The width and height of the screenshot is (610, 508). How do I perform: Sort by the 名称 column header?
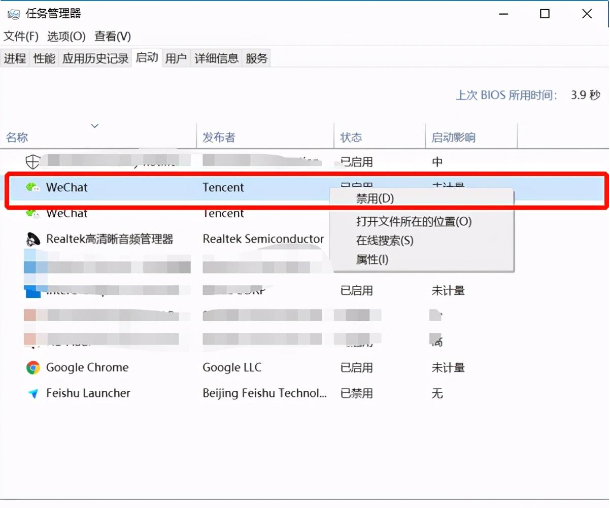point(98,137)
